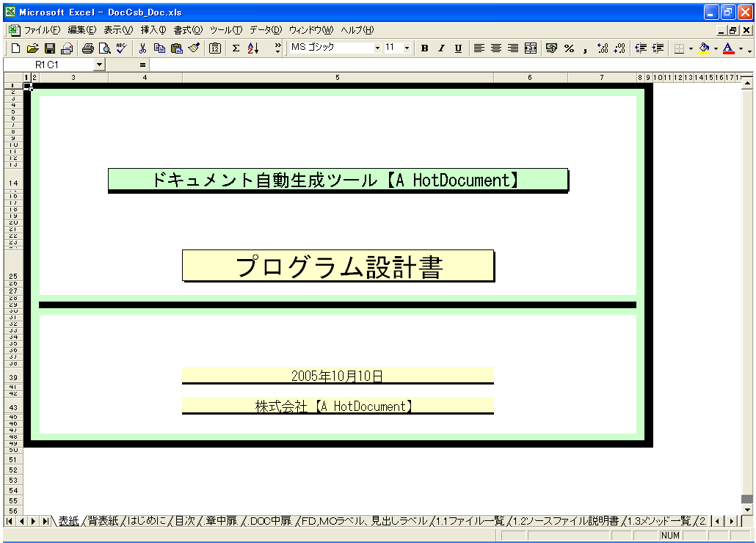The width and height of the screenshot is (756, 543).
Task: Switch to はじめに sheet tab
Action: pos(146,521)
